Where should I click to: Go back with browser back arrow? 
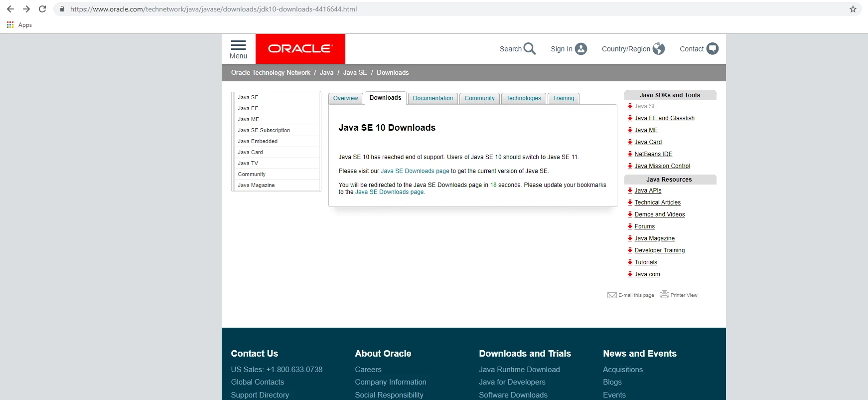point(10,9)
